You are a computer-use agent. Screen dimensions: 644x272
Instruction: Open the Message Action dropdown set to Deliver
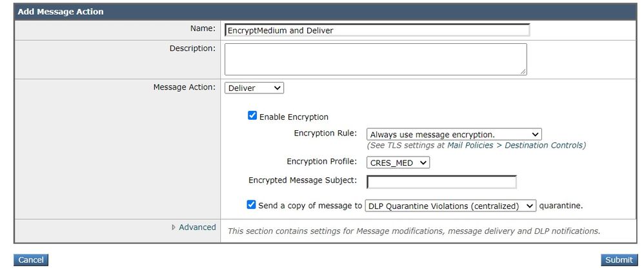(x=254, y=88)
